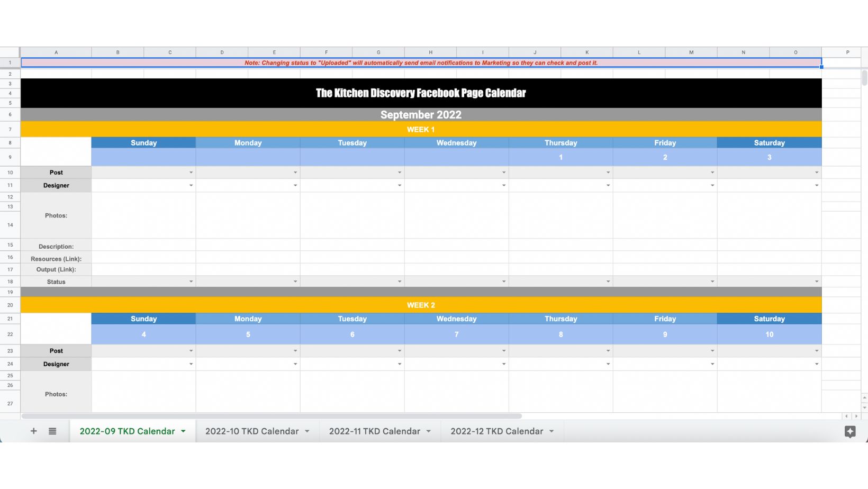Open the 2022-11 TKD Calendar tab
The height and width of the screenshot is (489, 868).
375,431
